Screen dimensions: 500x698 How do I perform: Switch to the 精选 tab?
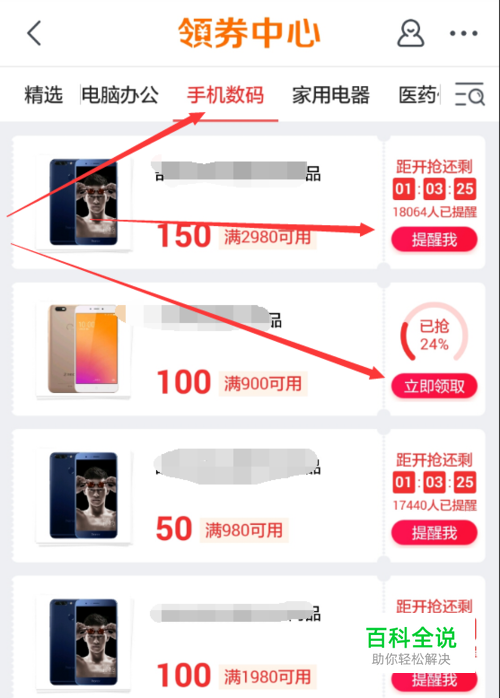coord(43,95)
